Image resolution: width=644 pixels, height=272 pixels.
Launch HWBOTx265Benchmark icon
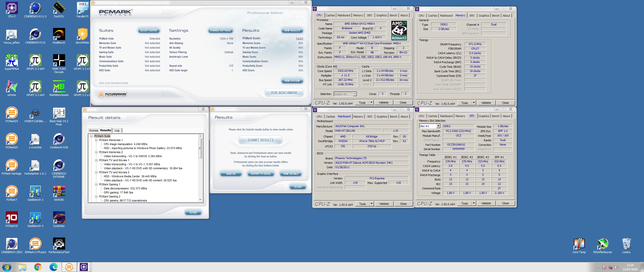(35, 115)
